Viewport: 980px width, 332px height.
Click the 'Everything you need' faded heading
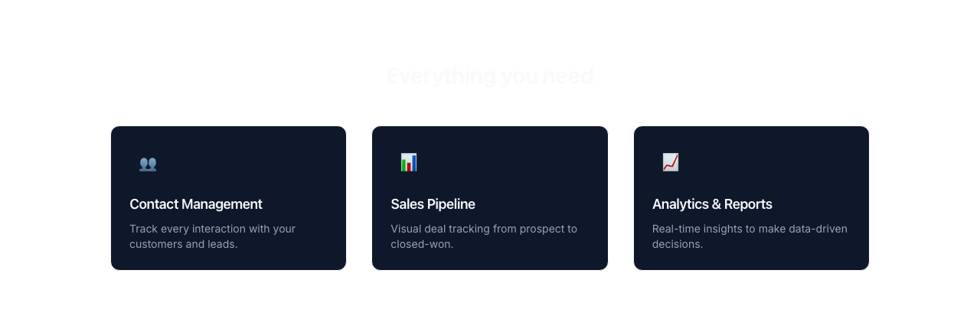point(489,76)
